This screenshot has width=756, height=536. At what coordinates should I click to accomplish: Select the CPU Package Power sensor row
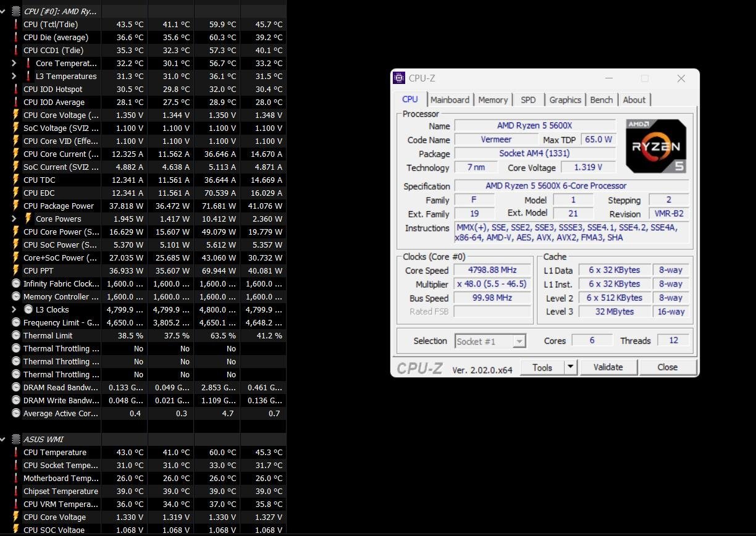click(x=143, y=206)
